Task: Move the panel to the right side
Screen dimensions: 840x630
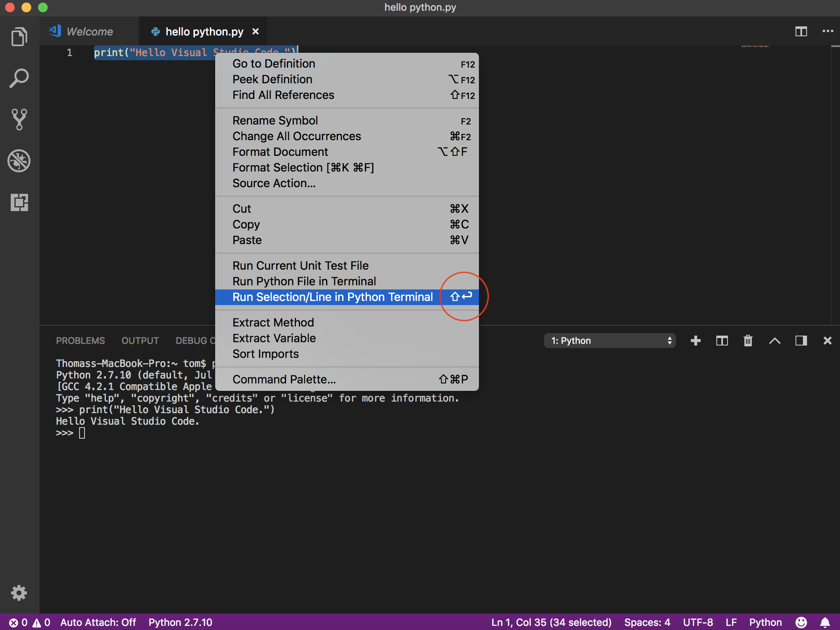Action: pos(801,341)
